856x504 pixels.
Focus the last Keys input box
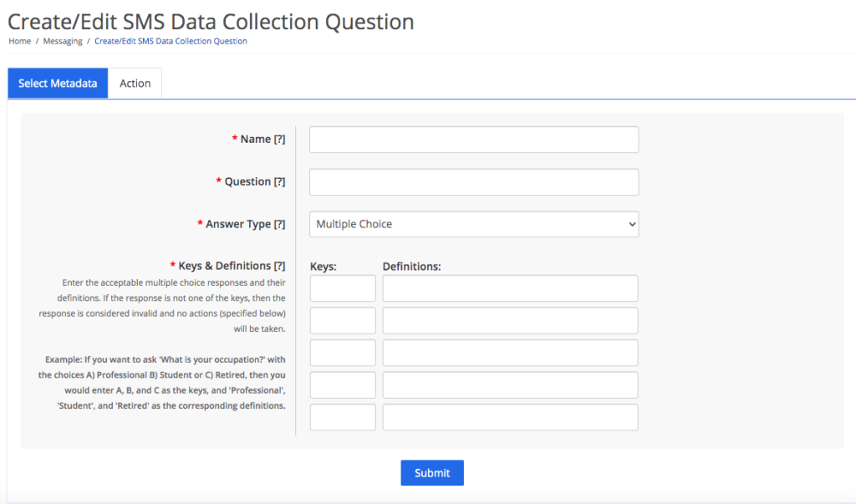342,416
